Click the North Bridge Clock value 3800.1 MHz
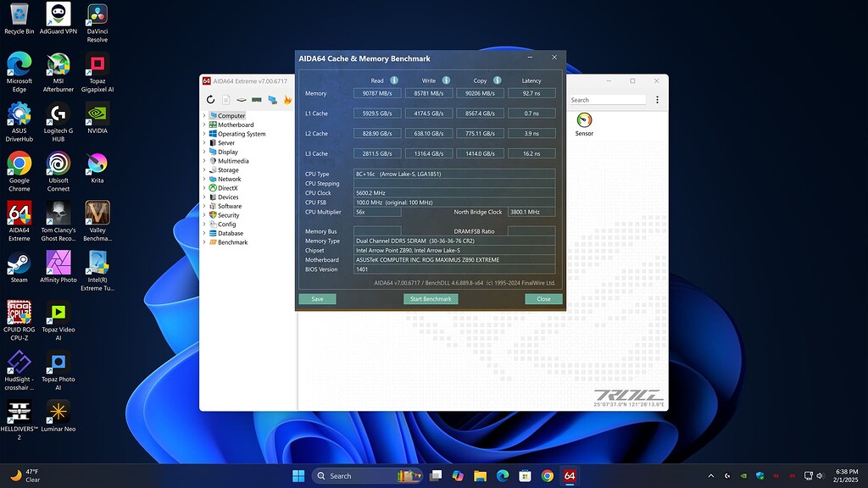Image resolution: width=868 pixels, height=488 pixels. tap(531, 212)
